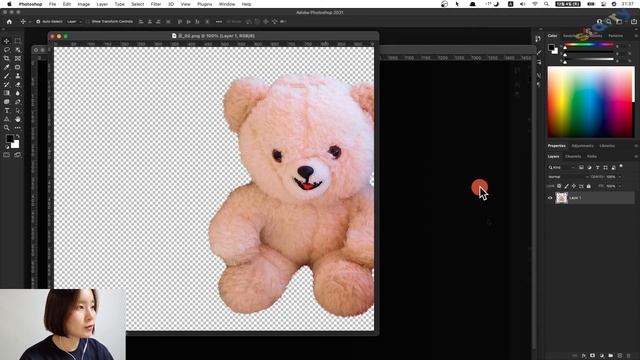Toggle Quick Mask mode icon

tap(7, 155)
